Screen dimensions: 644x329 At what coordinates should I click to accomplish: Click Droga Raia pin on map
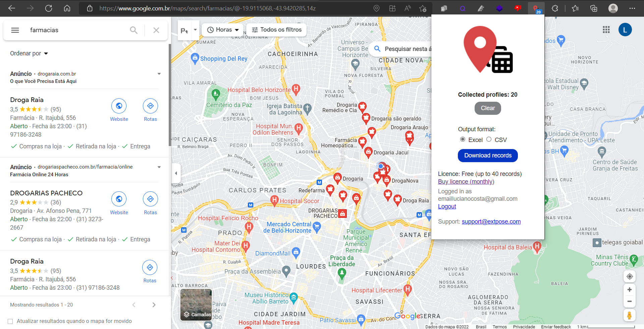397,200
